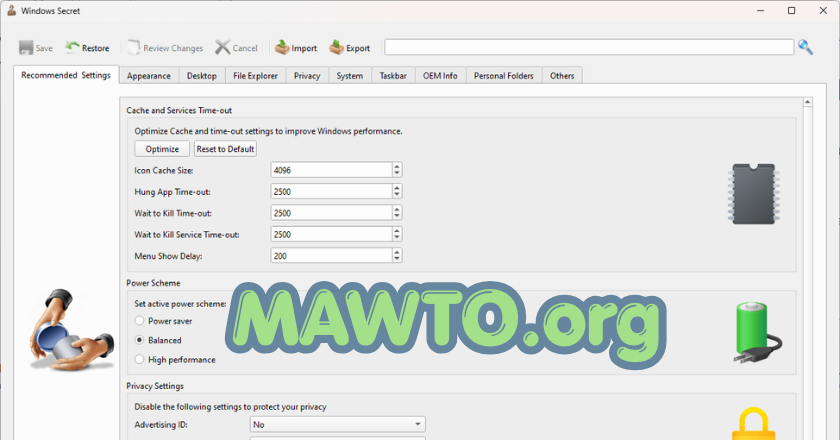The image size is (840, 440).
Task: Click the Restore toolbar icon
Action: coord(72,48)
